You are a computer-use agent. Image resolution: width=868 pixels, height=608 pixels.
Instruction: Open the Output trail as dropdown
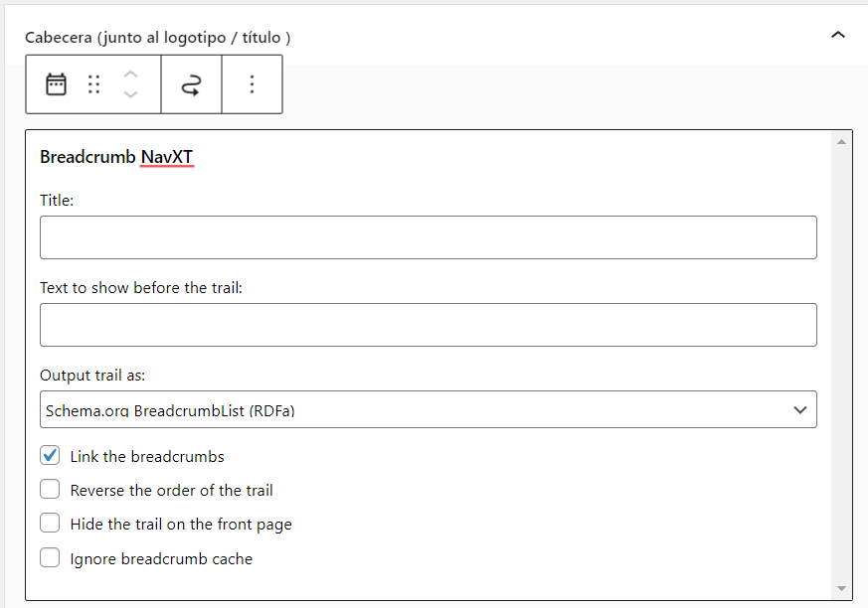[x=428, y=410]
